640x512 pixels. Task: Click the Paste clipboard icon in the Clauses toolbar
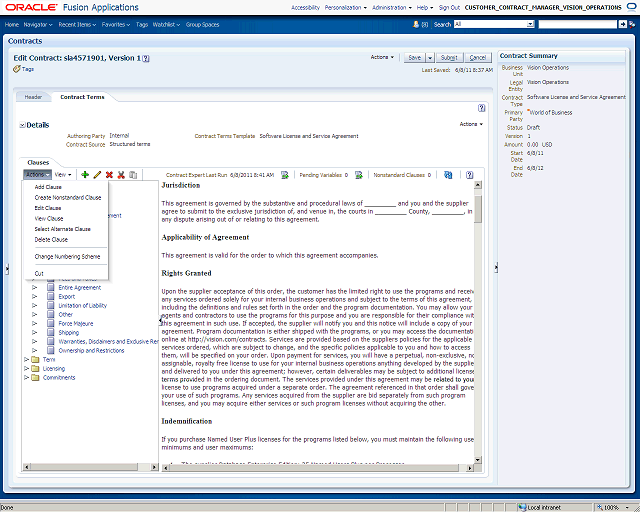133,175
